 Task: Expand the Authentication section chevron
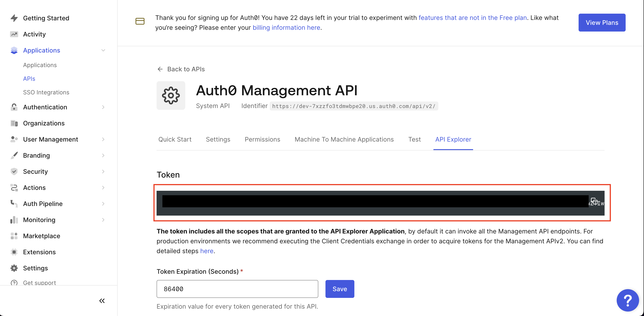point(103,107)
